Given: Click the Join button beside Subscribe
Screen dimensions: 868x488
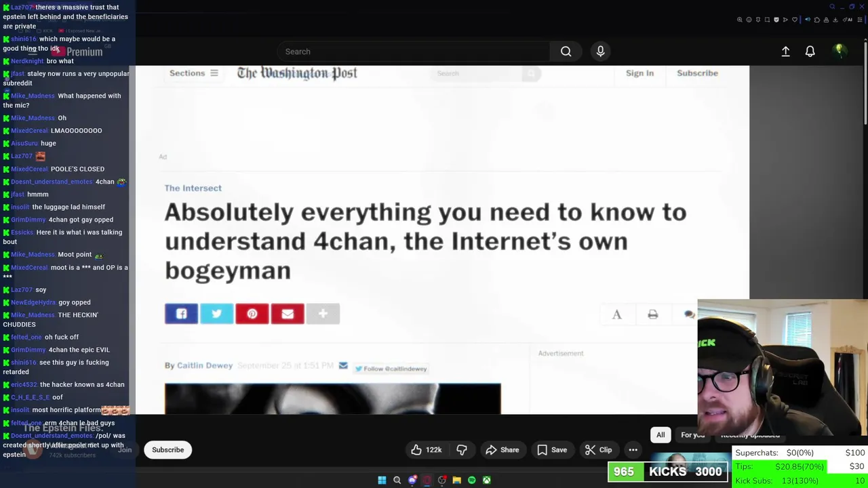Looking at the screenshot, I should point(125,450).
